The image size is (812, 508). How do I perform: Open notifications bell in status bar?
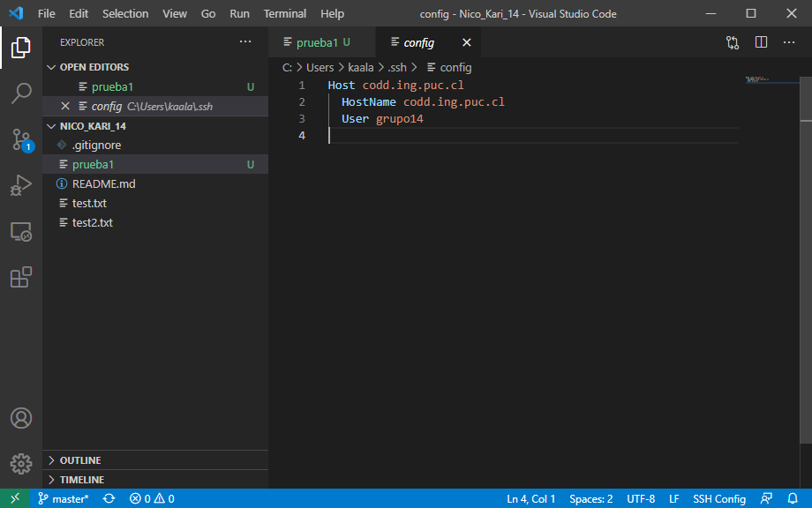793,498
